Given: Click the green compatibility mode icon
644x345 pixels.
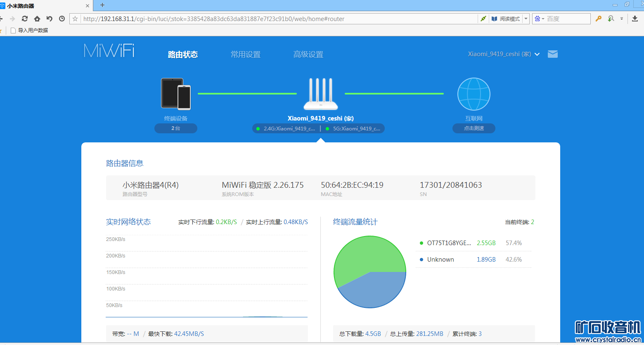Looking at the screenshot, I should coord(483,19).
